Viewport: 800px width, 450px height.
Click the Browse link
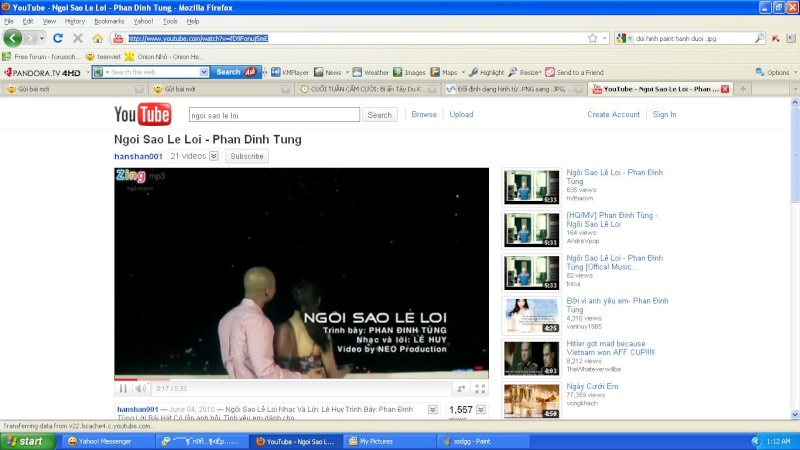pos(424,114)
